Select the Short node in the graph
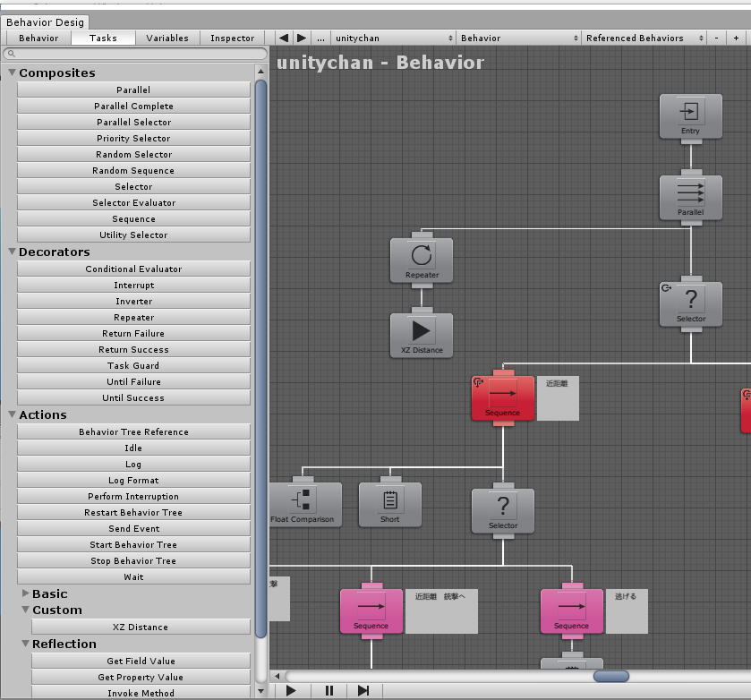The height and width of the screenshot is (700, 751). pyautogui.click(x=390, y=505)
